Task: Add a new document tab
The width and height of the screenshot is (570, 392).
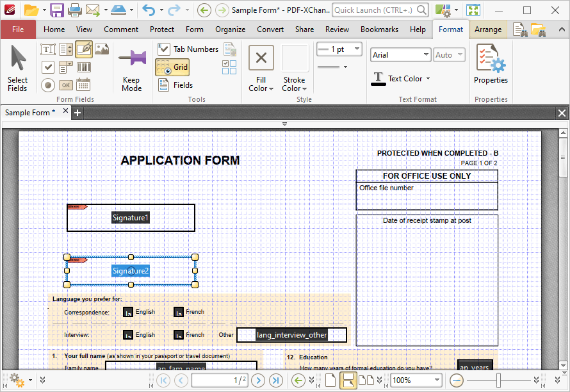Action: pyautogui.click(x=77, y=113)
